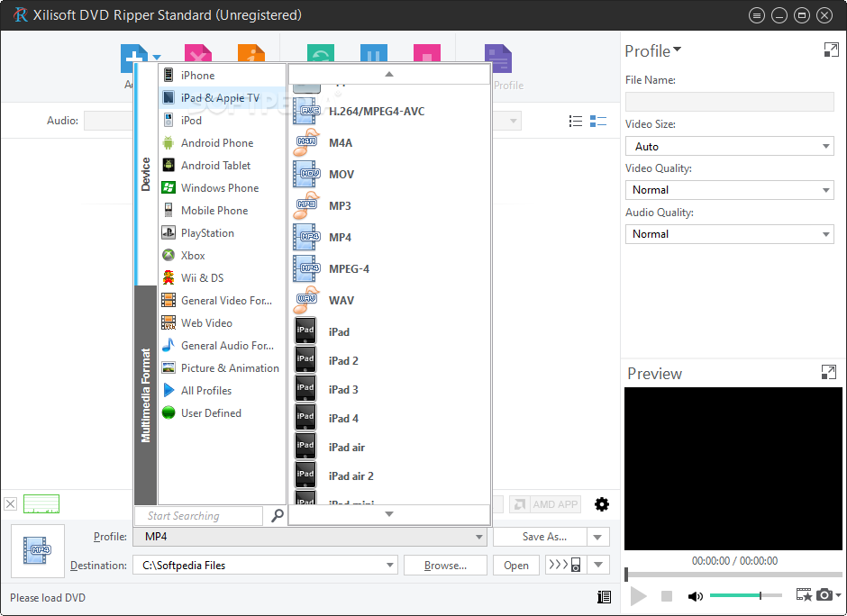Open General Audio Format category
847x616 pixels.
[222, 346]
